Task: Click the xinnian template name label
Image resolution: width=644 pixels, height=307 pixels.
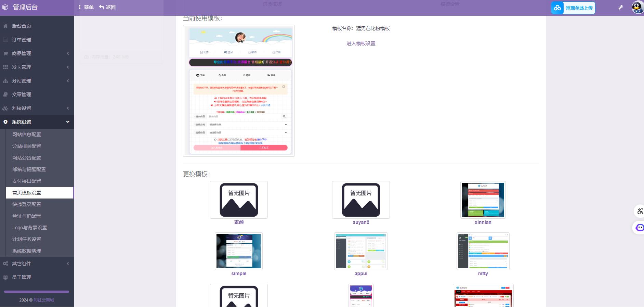Action: [483, 222]
